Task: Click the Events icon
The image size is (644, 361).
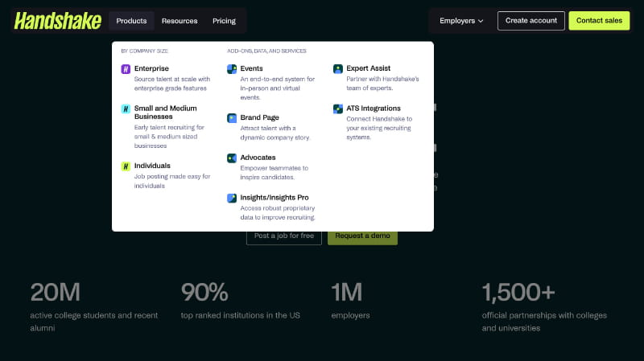Action: (x=232, y=69)
